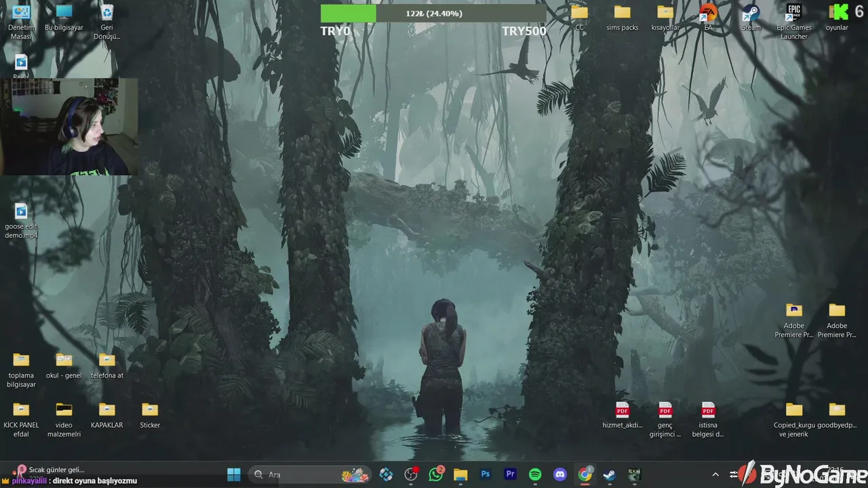Open Spotify from the taskbar

tap(535, 474)
